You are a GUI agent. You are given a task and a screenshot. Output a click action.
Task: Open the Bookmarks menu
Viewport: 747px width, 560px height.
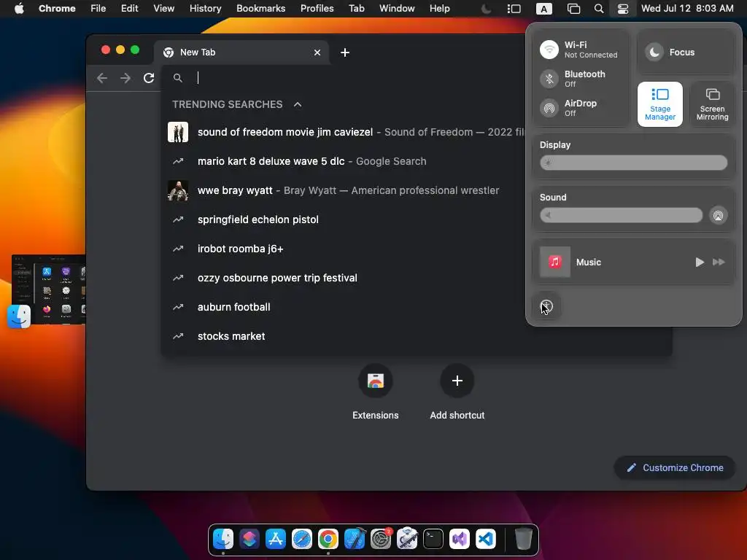click(260, 8)
